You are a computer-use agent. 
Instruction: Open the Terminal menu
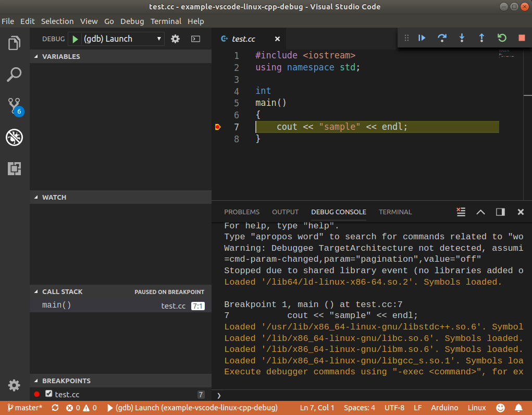click(x=166, y=21)
